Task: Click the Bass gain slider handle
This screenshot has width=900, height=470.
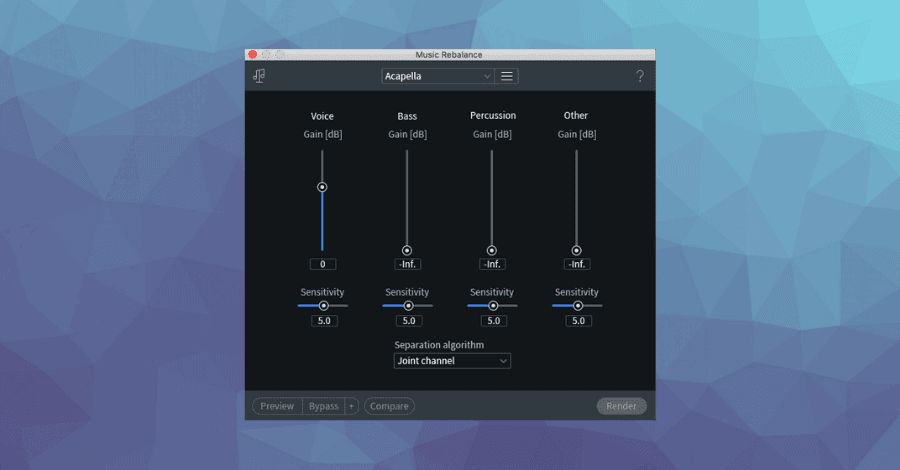Action: coord(407,250)
